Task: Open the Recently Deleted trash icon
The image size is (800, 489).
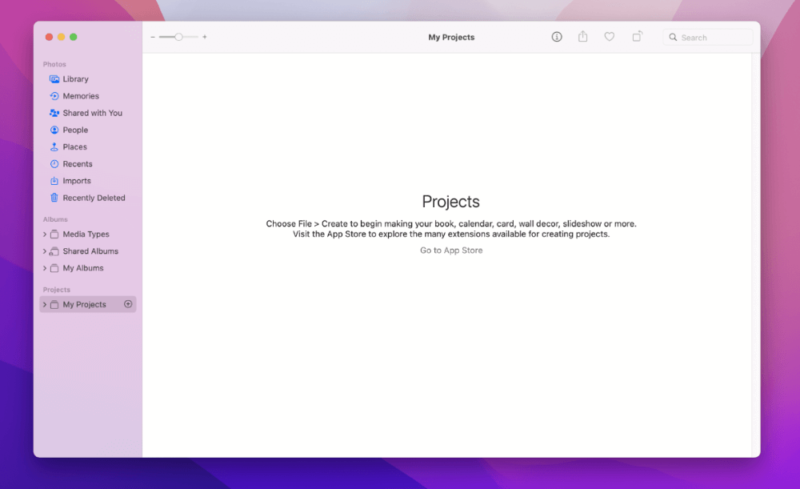Action: 54,198
